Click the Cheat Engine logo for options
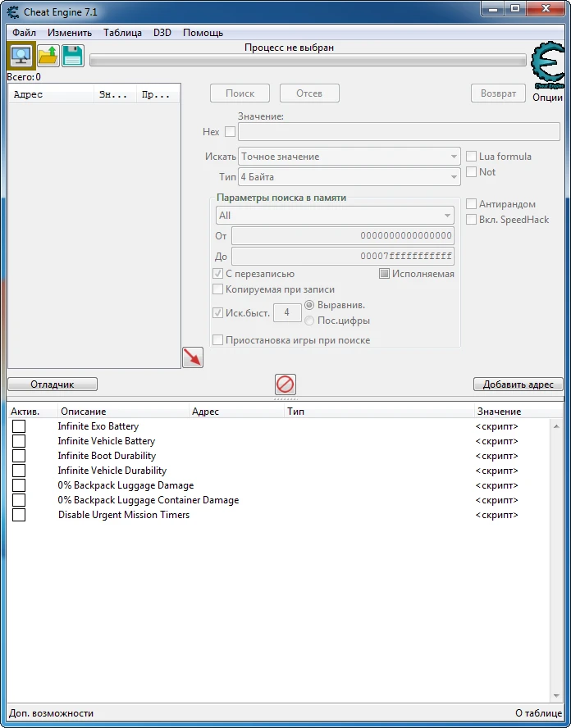 (548, 66)
